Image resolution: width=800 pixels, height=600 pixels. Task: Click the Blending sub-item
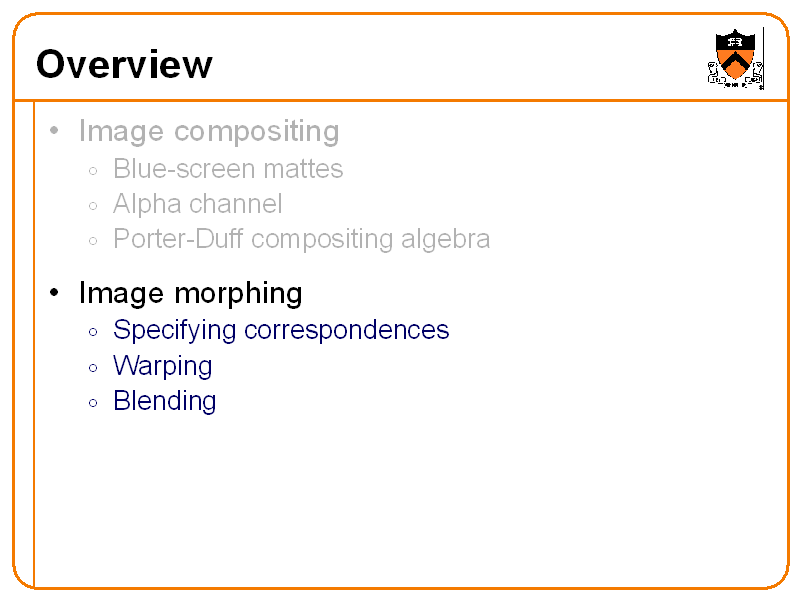click(164, 401)
